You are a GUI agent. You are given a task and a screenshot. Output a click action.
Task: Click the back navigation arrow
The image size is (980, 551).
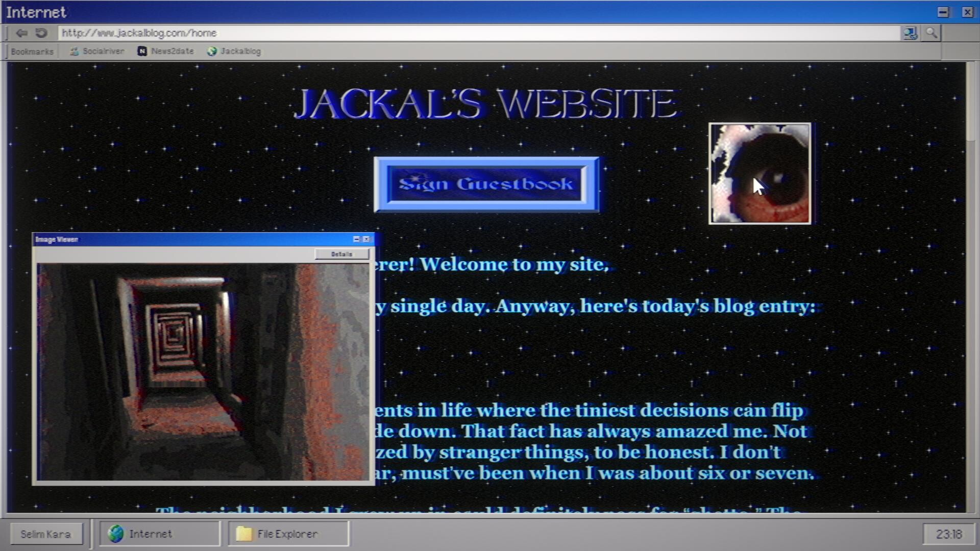tap(21, 33)
